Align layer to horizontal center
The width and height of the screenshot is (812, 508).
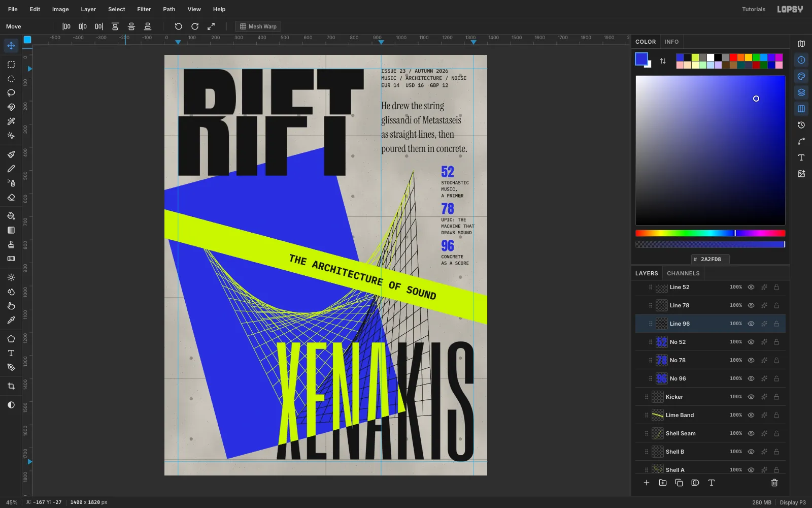83,26
